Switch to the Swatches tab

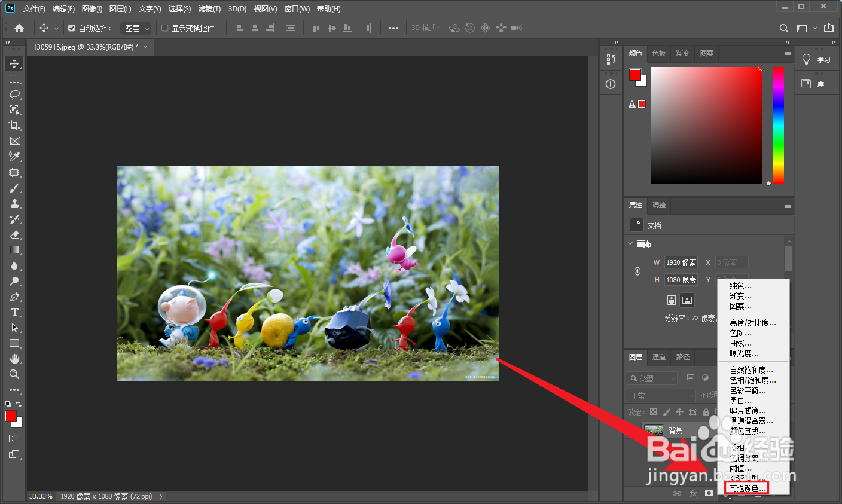[659, 53]
